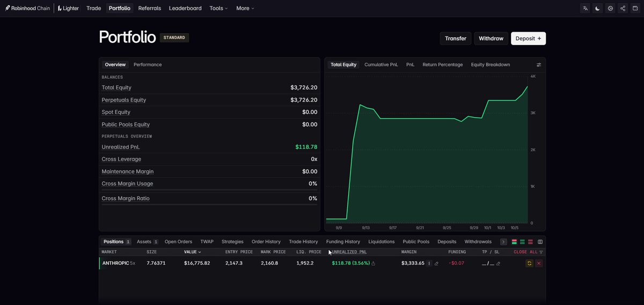The height and width of the screenshot is (305, 644).
Task: Open Leaderboard page
Action: [x=185, y=8]
